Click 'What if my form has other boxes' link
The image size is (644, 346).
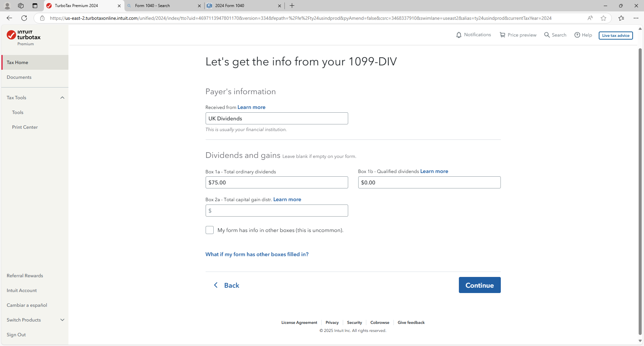click(257, 254)
